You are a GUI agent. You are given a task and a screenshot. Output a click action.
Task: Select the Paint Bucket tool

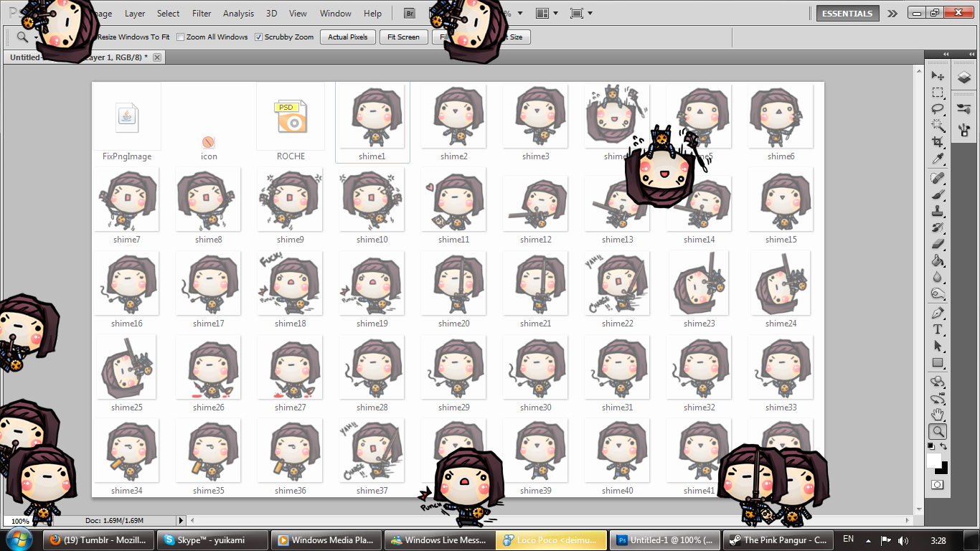pyautogui.click(x=937, y=260)
